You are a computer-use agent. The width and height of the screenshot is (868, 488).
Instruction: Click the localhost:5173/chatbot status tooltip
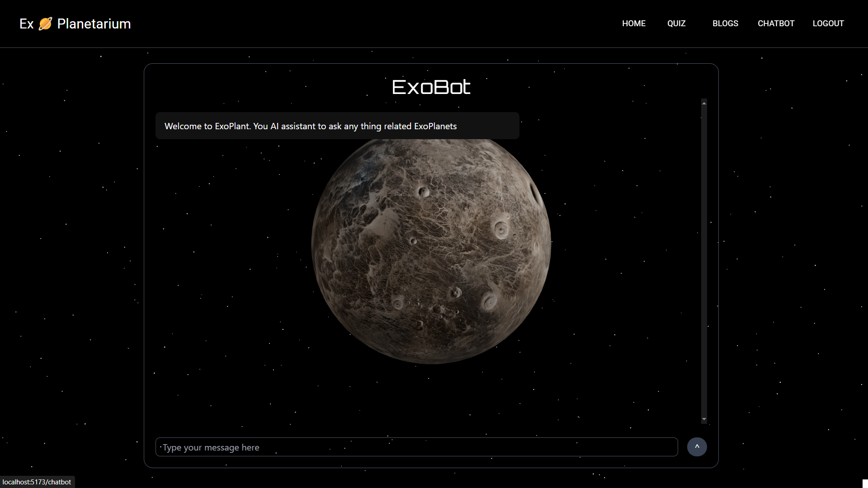(37, 482)
